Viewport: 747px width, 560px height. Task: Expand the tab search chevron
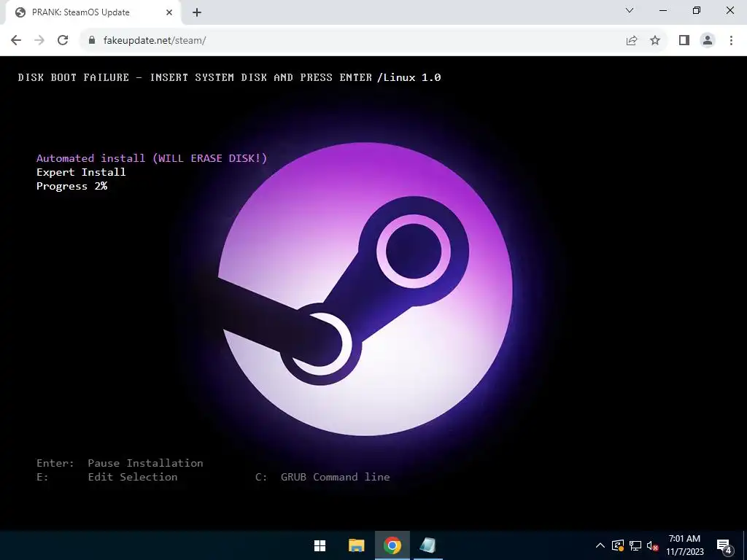(630, 10)
